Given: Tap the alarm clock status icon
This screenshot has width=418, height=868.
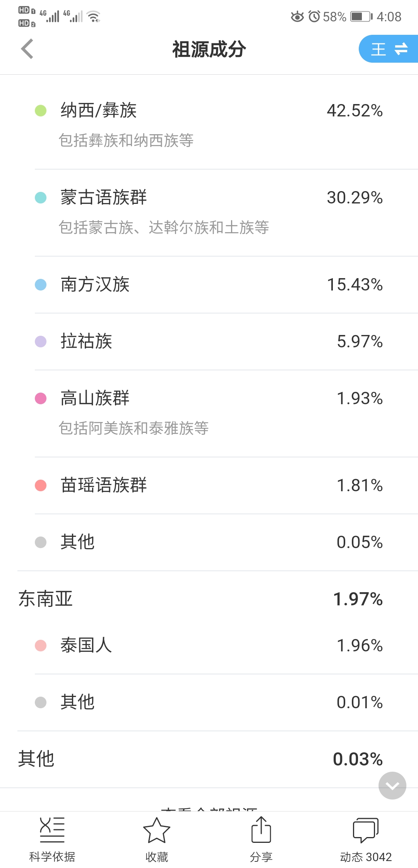Looking at the screenshot, I should [x=314, y=17].
